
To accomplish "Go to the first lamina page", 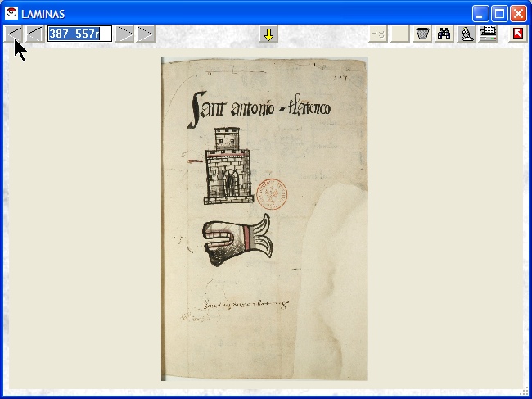I will (15, 34).
